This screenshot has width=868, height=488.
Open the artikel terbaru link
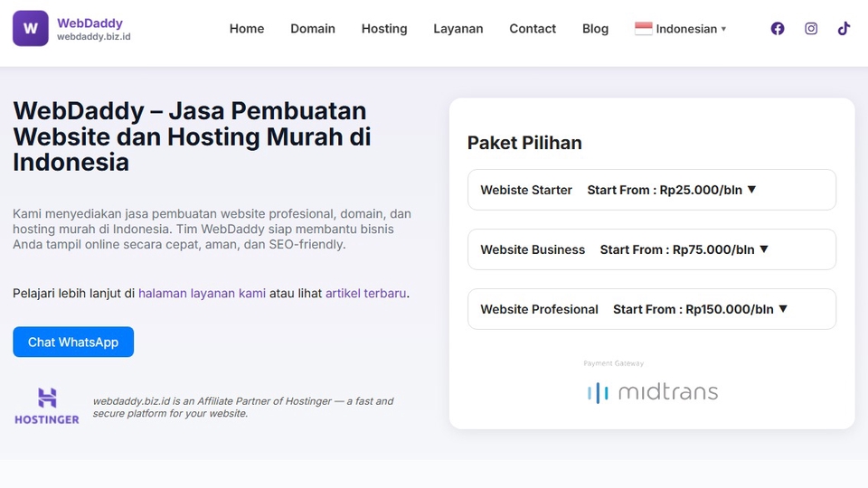pos(365,294)
